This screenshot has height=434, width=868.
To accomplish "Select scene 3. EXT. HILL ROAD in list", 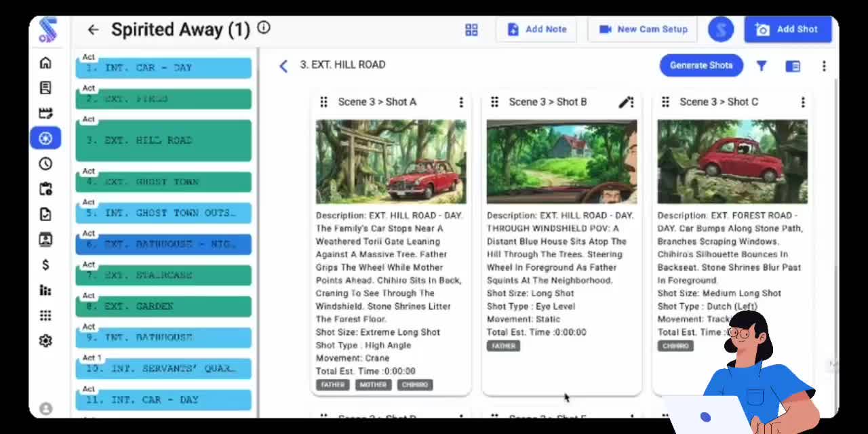I will click(x=163, y=140).
